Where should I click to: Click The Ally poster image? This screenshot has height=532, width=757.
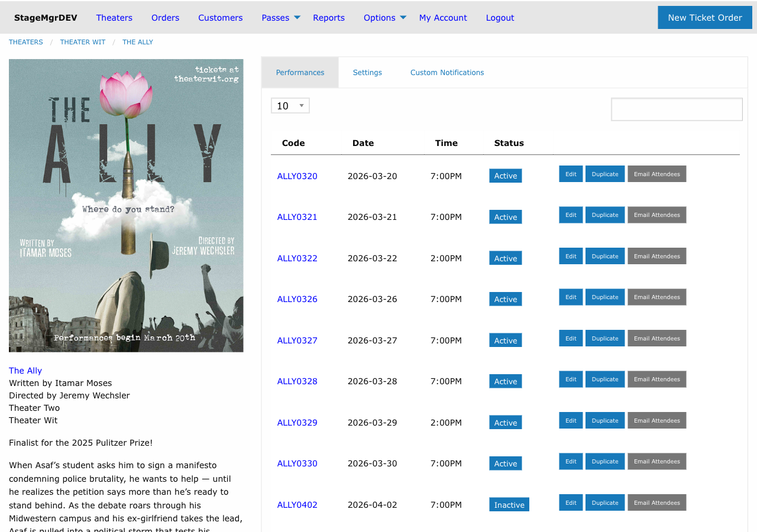[x=126, y=206]
